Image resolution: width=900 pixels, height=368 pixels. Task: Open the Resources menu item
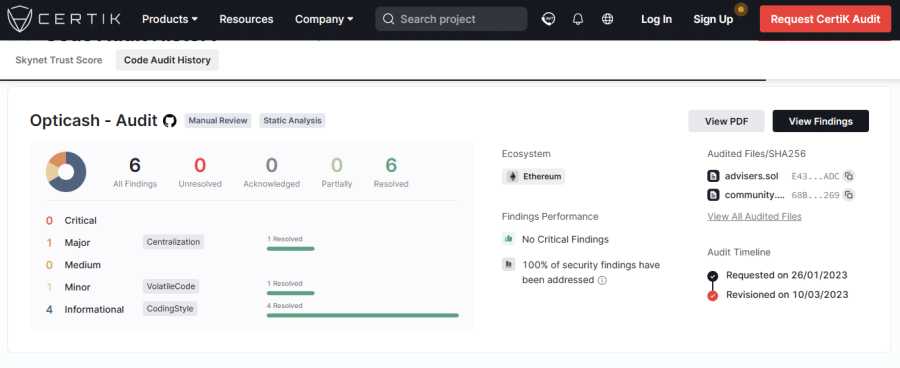coord(246,19)
